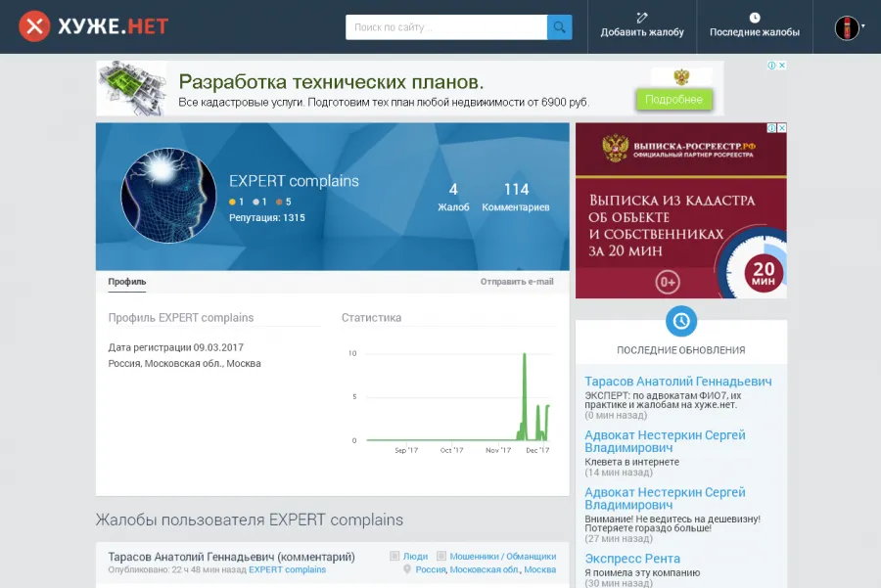Image resolution: width=881 pixels, height=588 pixels.
Task: Click the Мошенники / Обманщики category icon
Action: [x=441, y=556]
